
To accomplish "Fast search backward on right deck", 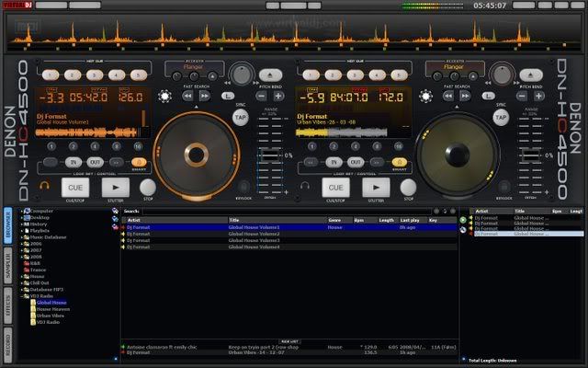I will 448,96.
